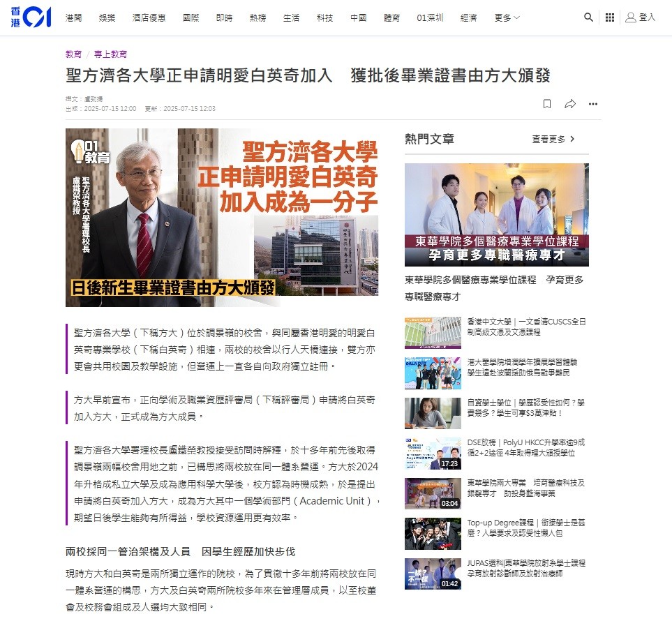Click the 自資學士學位 article thumbnail

click(433, 413)
